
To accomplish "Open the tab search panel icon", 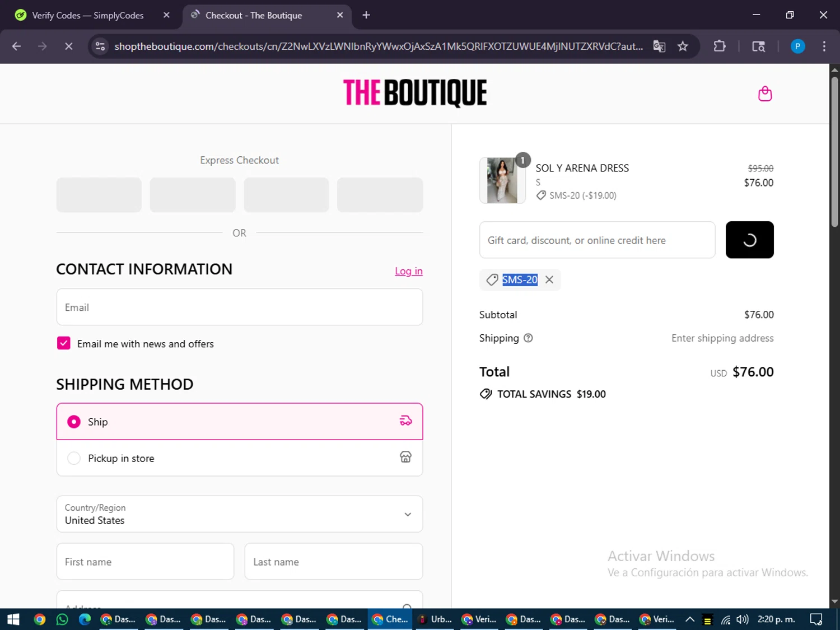I will [x=758, y=46].
